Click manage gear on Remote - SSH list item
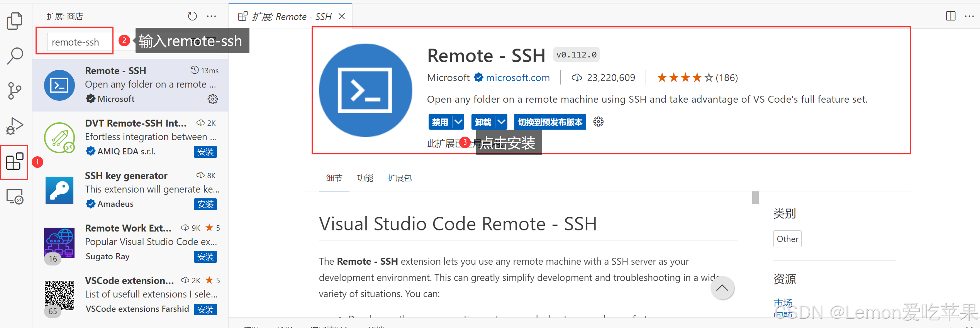 [212, 99]
